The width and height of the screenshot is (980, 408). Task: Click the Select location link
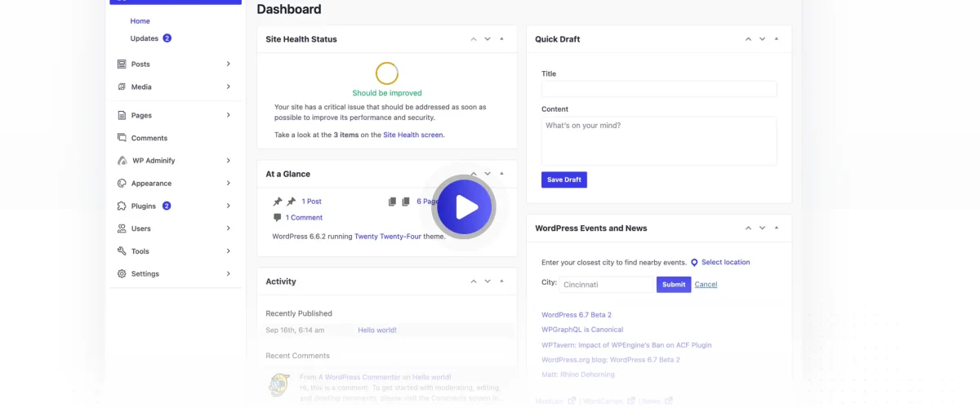point(725,263)
